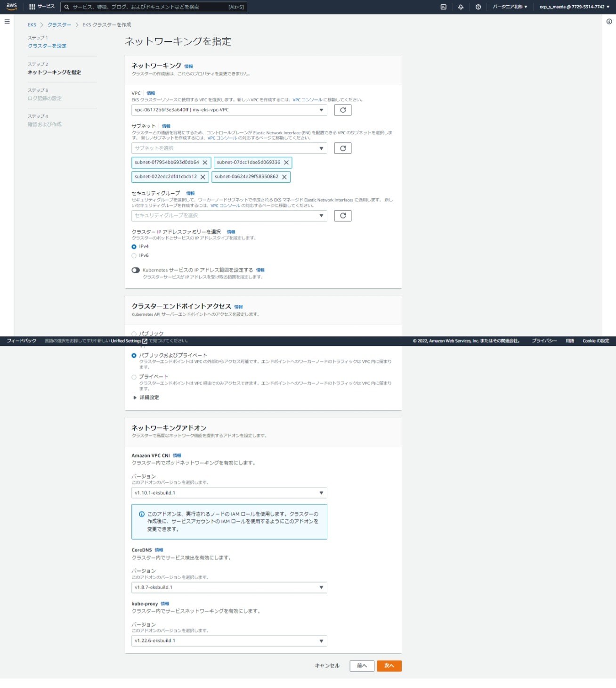616x688 pixels.
Task: Remove subnet-022edc2df41cbcb12 chip
Action: 203,177
